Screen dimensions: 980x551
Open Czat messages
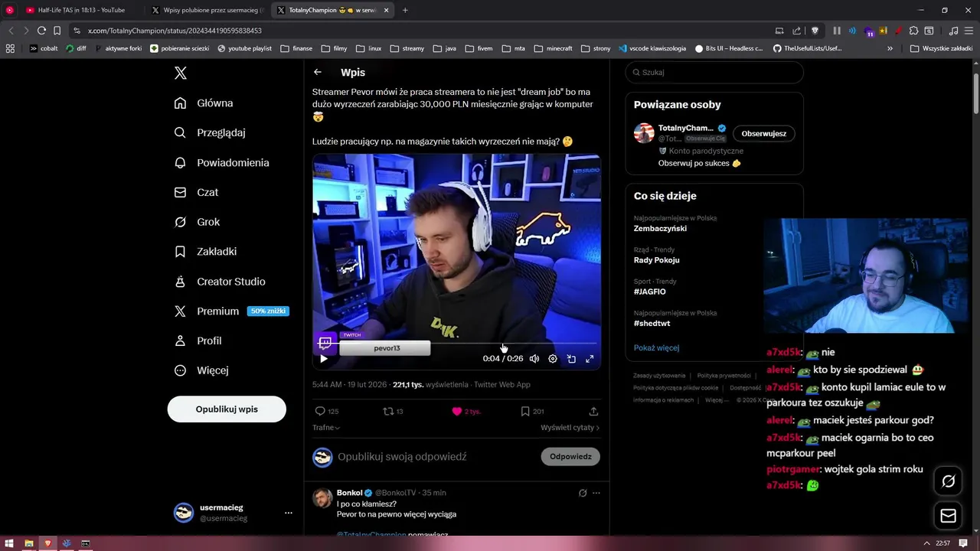[196, 192]
